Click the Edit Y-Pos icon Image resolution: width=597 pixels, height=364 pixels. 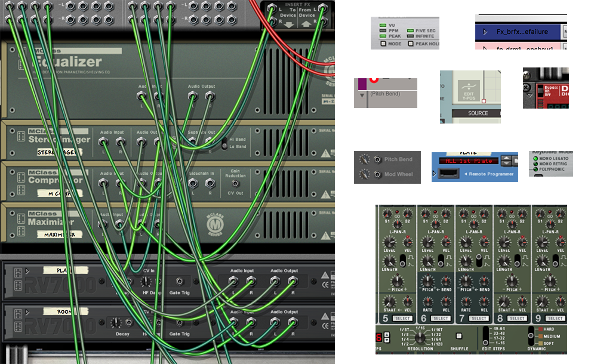(x=469, y=91)
